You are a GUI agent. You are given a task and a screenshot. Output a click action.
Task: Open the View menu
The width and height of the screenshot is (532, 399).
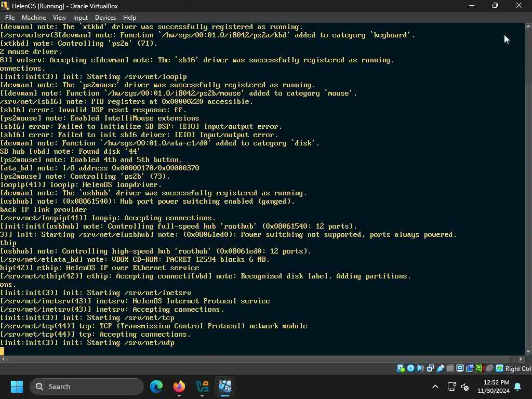click(59, 18)
